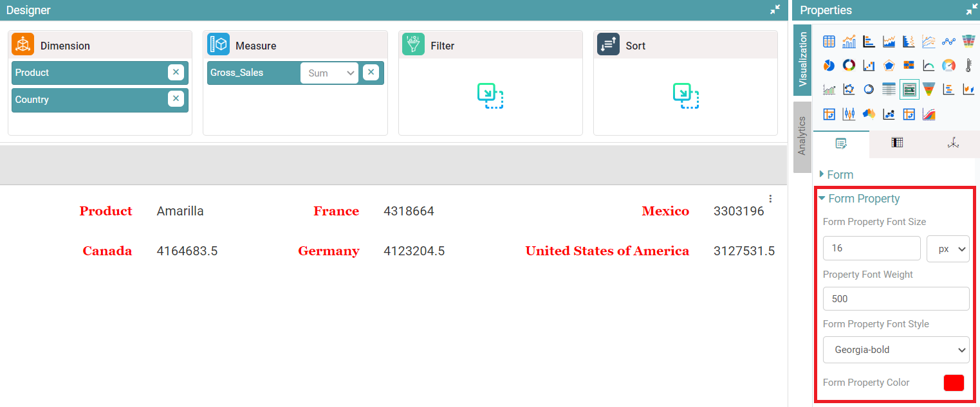Viewport: 980px width, 407px height.
Task: Click the red Form Property Color swatch
Action: [x=954, y=383]
